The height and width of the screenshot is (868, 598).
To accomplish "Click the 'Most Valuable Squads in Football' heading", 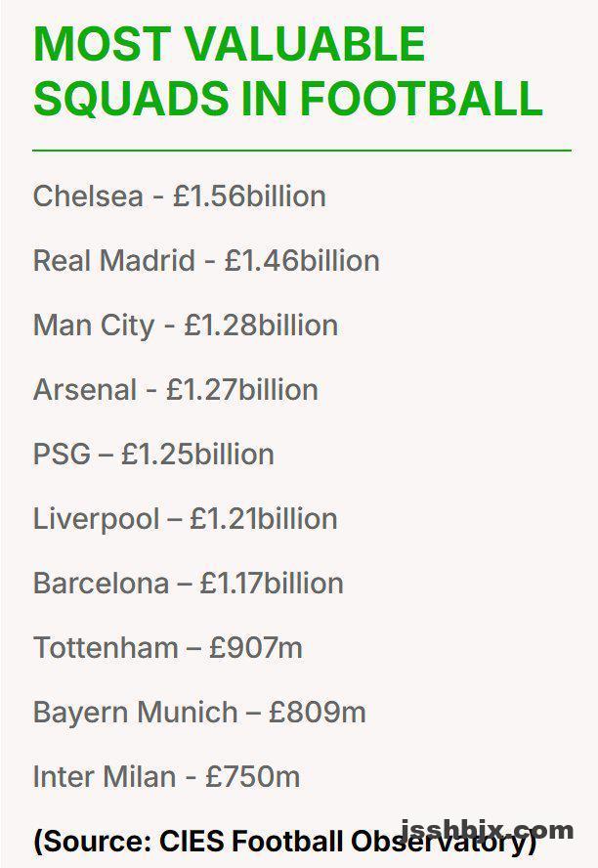I will coord(287,70).
